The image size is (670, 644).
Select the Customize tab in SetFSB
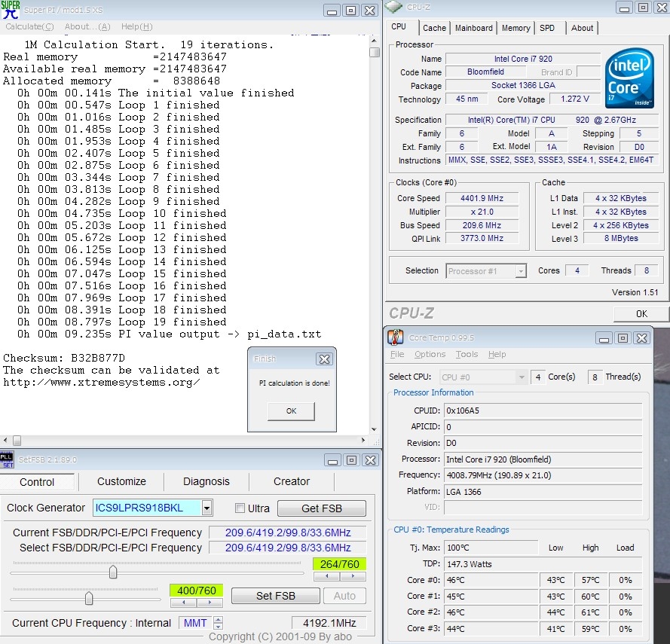[x=121, y=482]
